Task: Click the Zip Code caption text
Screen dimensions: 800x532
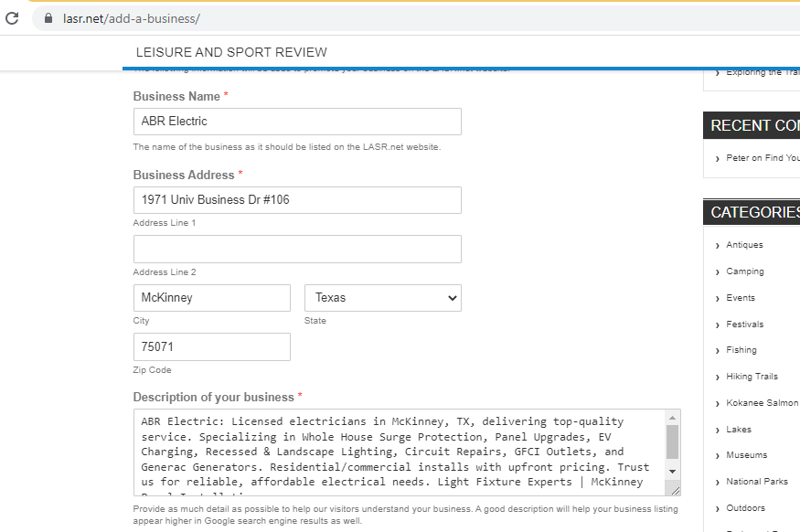Action: pos(152,370)
